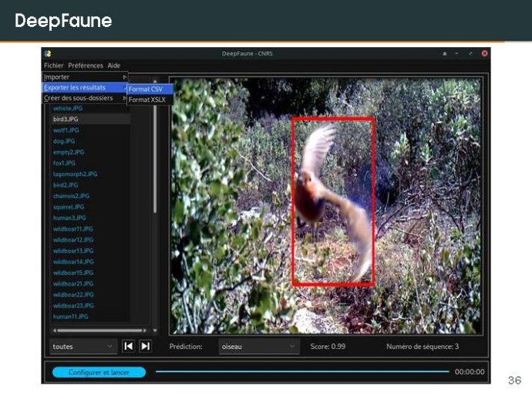Select empty2.JPG in the file list
Viewport: 532px width, 399px height.
[69, 152]
